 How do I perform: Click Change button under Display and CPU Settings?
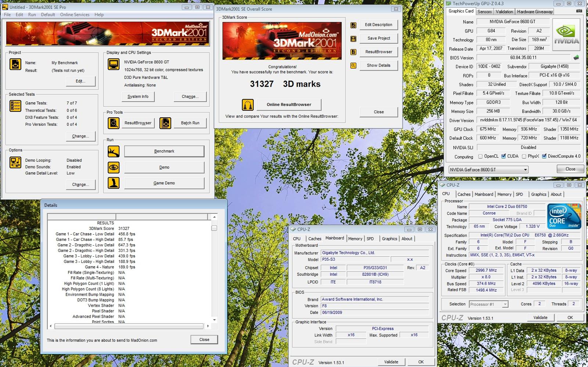click(190, 96)
